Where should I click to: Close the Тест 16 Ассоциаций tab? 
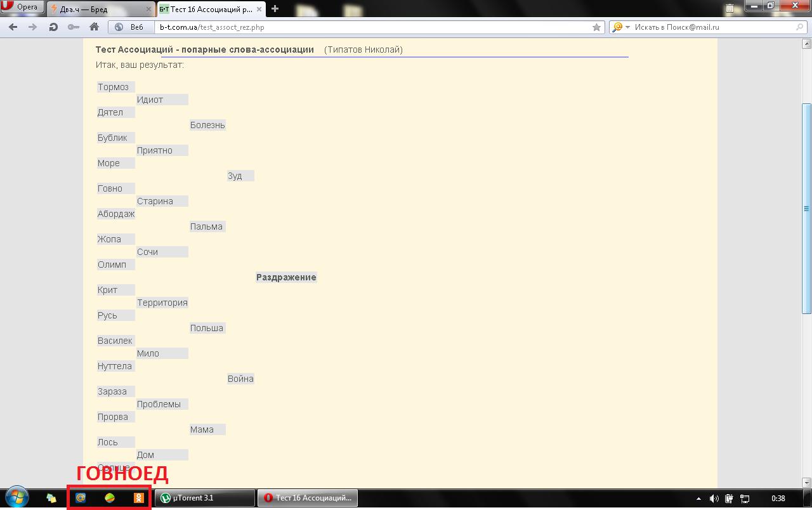pos(259,10)
